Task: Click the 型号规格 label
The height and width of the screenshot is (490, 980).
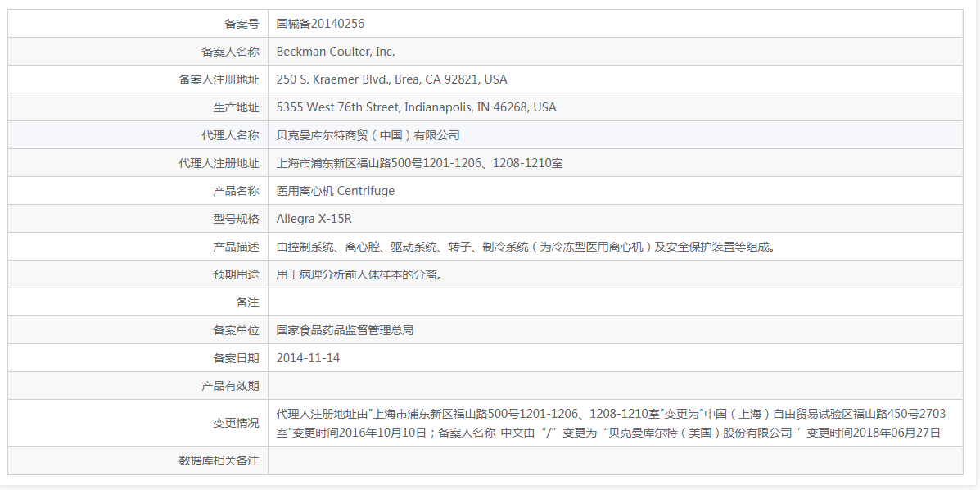Action: (236, 219)
